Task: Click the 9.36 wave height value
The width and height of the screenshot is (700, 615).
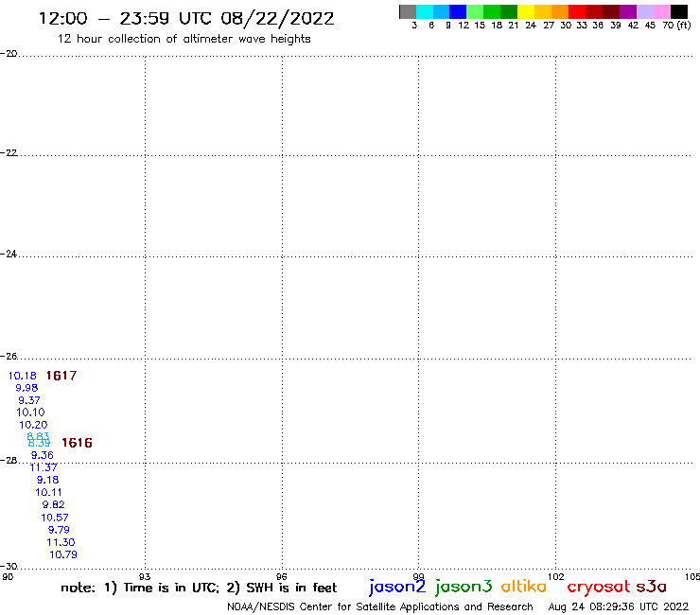Action: pyautogui.click(x=42, y=455)
